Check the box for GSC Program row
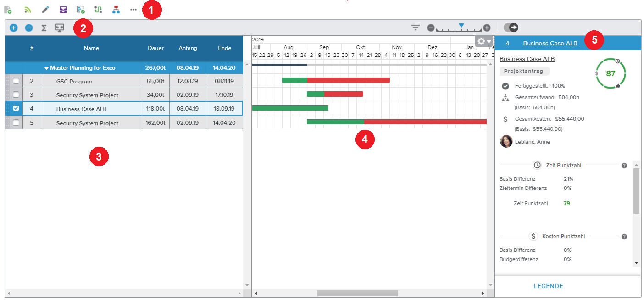The image size is (644, 300). (x=16, y=81)
